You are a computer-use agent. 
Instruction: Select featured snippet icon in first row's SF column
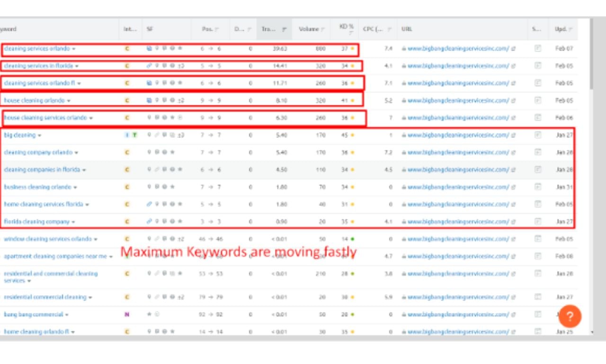(150, 48)
